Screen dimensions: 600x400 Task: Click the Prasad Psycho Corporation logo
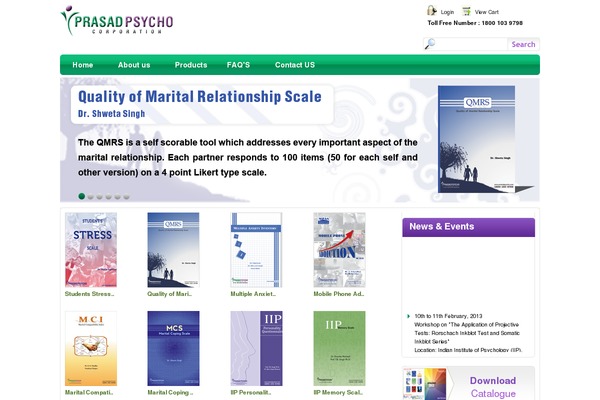(117, 20)
